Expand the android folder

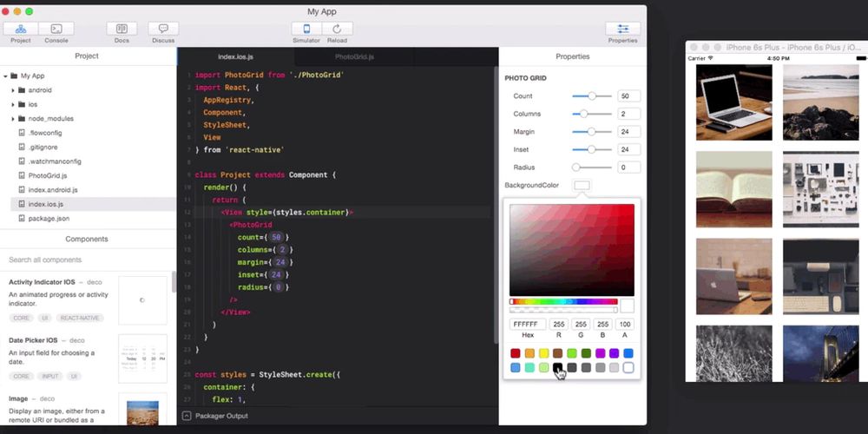tap(13, 90)
